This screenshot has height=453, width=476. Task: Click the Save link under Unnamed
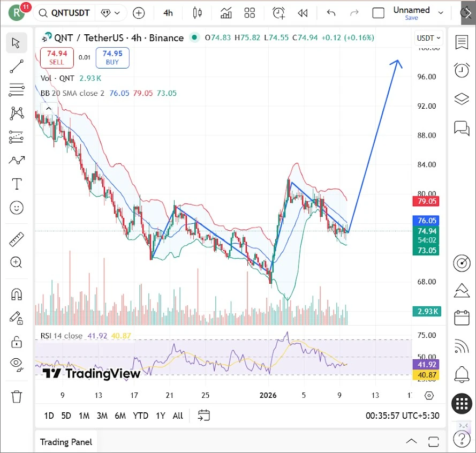[x=411, y=18]
